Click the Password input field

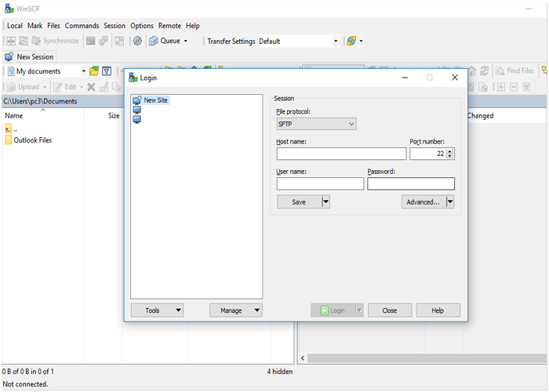(411, 183)
